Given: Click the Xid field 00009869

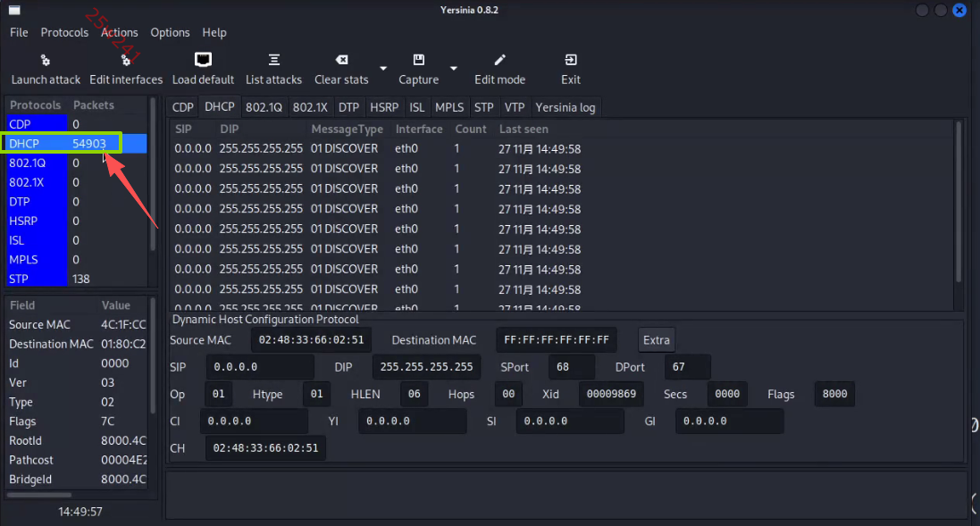Looking at the screenshot, I should pyautogui.click(x=611, y=394).
